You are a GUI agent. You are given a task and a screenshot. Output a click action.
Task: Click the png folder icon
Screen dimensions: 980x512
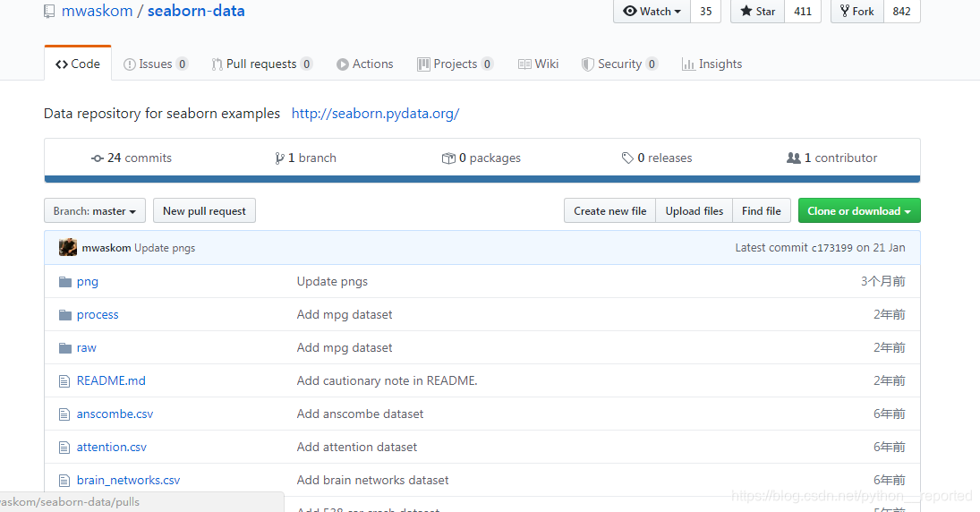click(65, 282)
